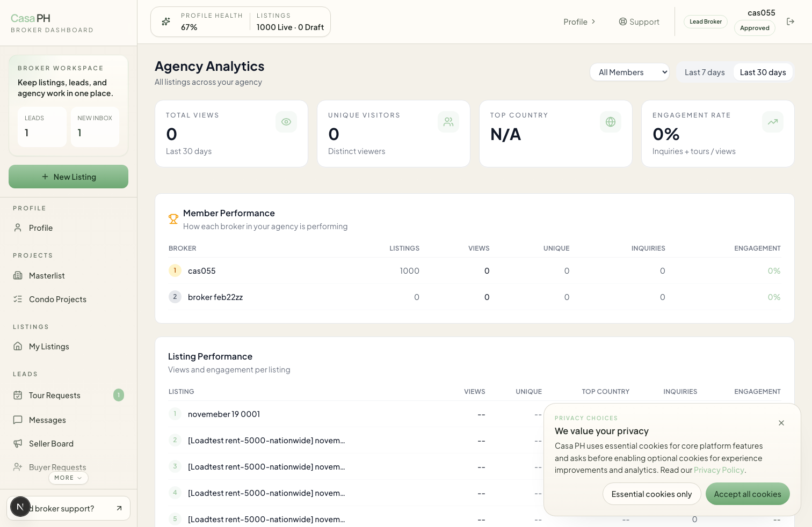
Task: Navigate to Condo Projects in sidebar
Action: pos(57,299)
